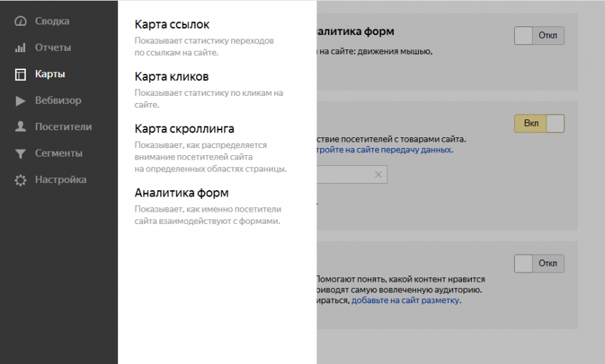Screen dimensions: 605x364
Task: Click the Настройка gear icon
Action: click(21, 180)
